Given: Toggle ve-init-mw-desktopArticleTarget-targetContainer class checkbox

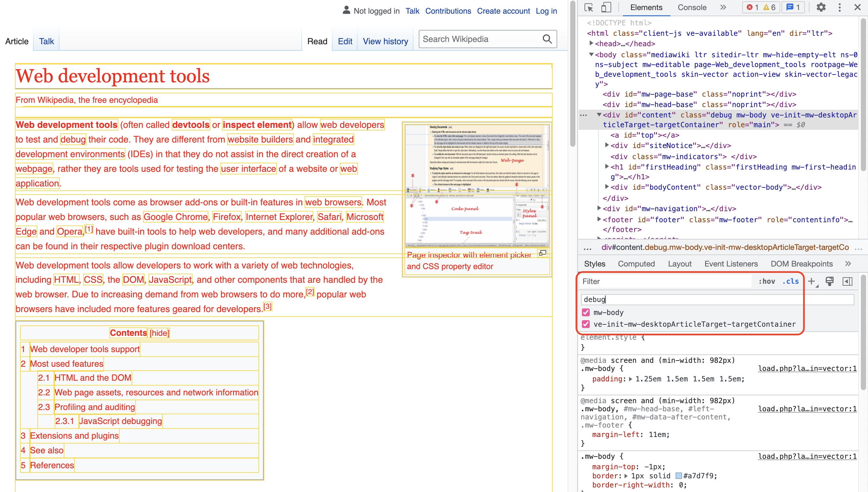Looking at the screenshot, I should (586, 324).
